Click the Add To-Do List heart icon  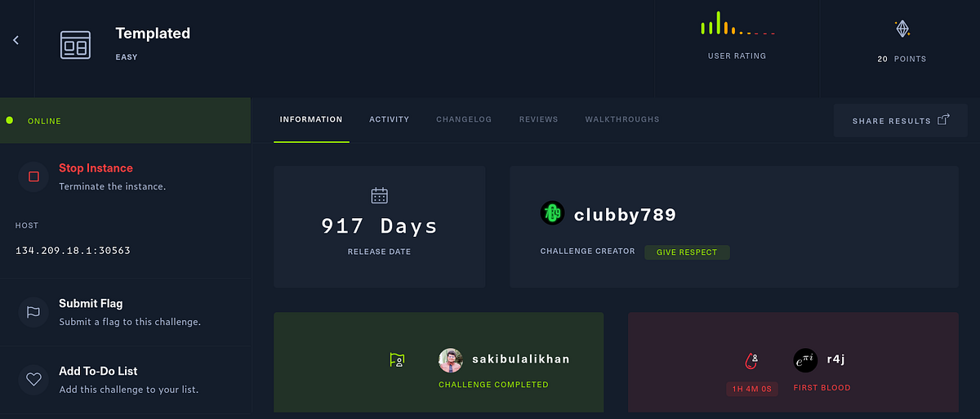pos(33,379)
